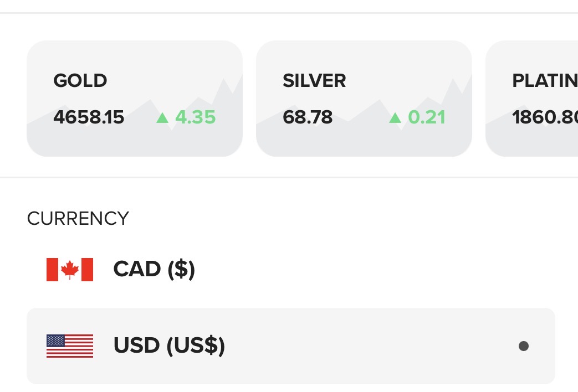Viewport: 578px width, 392px height.
Task: Click gold change value 4.35
Action: 196,117
